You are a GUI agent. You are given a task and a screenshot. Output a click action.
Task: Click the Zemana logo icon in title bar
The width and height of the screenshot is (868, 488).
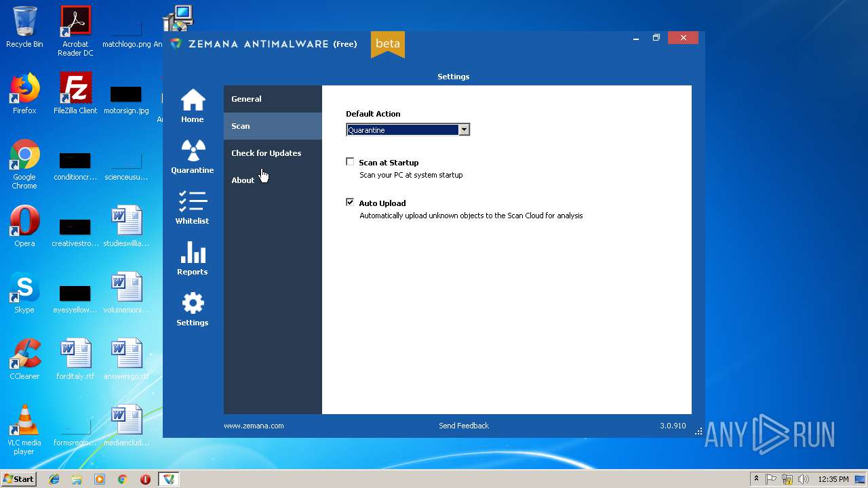[x=176, y=43]
